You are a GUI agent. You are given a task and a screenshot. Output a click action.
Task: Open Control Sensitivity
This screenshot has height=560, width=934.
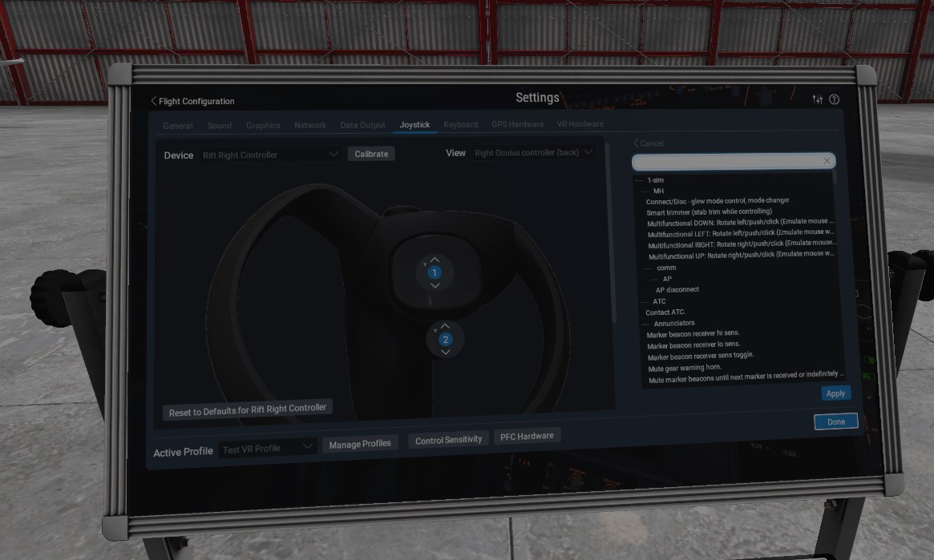pos(448,440)
